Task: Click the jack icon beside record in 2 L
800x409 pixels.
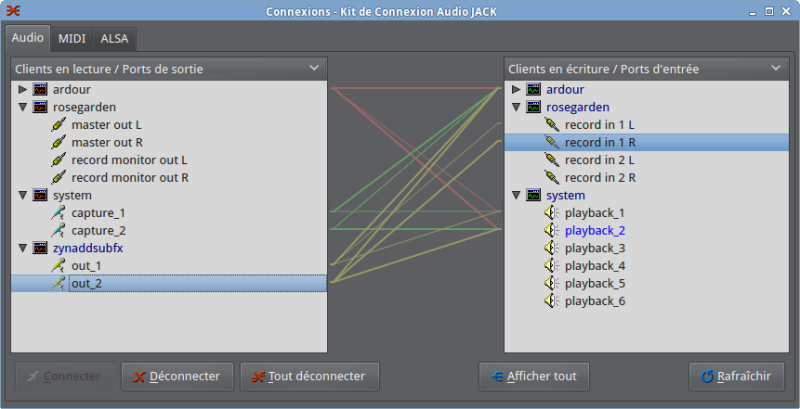Action: tap(552, 160)
